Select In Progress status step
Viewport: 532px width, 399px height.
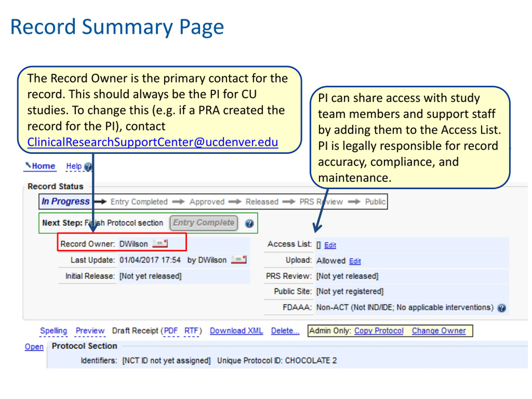(65, 201)
